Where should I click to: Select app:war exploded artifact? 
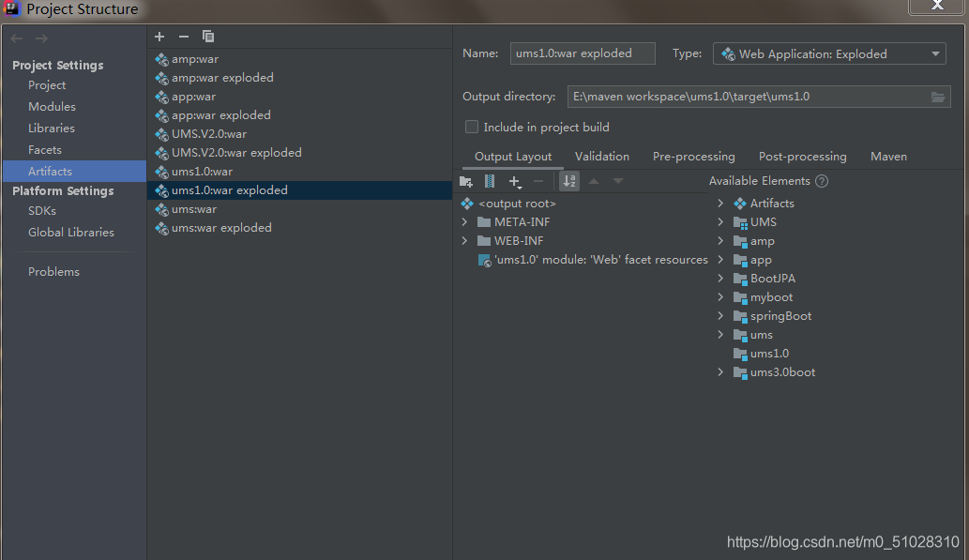[x=299, y=115]
